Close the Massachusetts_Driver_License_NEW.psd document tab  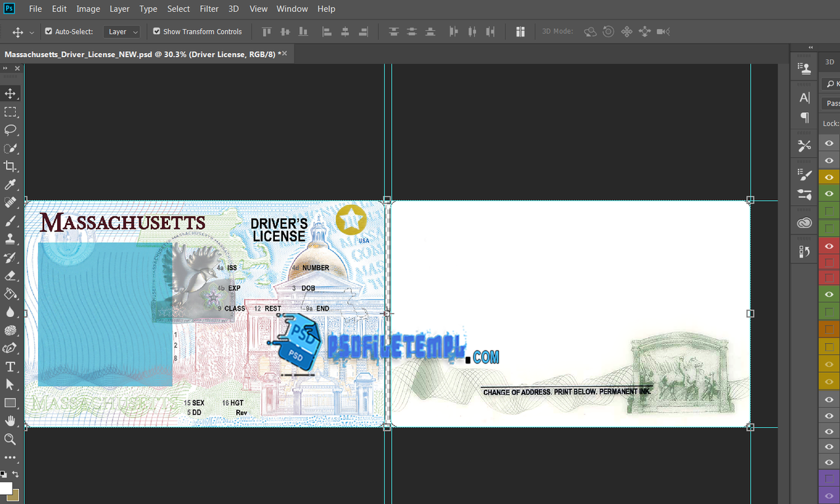click(x=285, y=54)
